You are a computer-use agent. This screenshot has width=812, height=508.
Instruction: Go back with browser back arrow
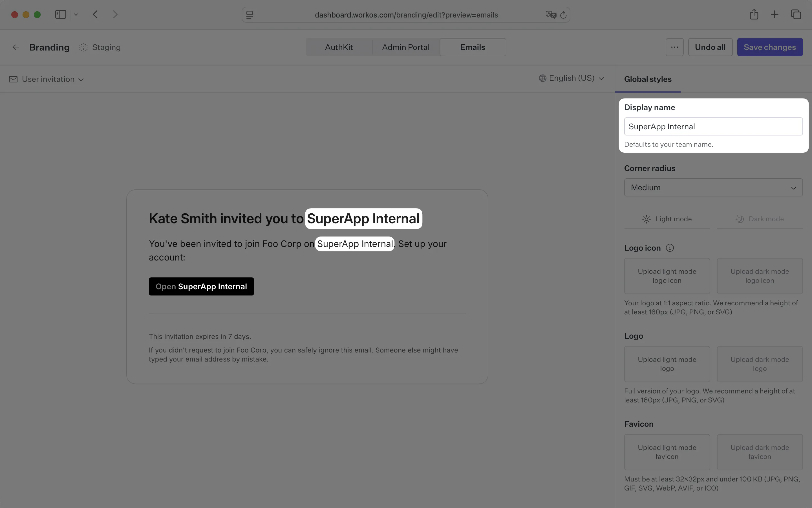pyautogui.click(x=95, y=14)
